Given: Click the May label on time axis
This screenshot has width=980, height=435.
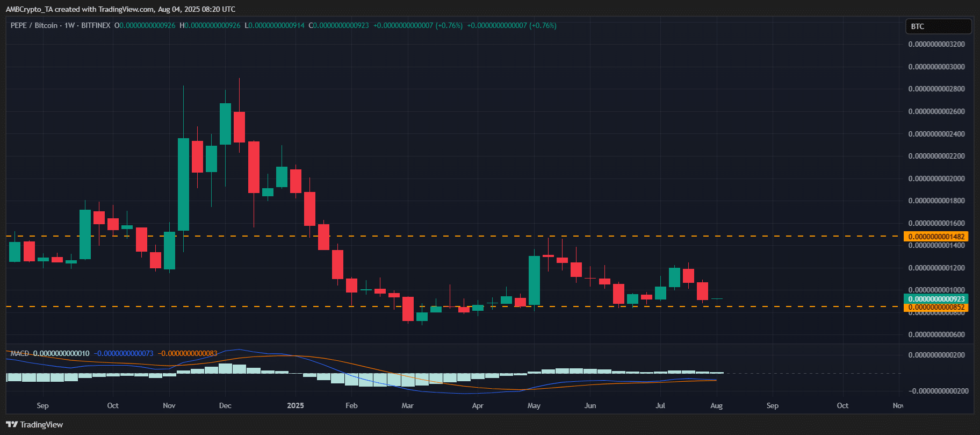Looking at the screenshot, I should point(534,405).
